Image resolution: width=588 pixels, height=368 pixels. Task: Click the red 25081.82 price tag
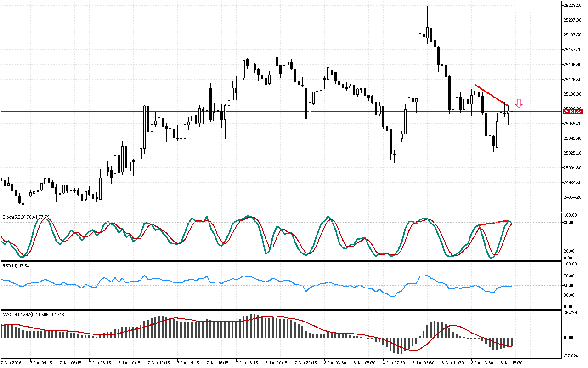[572, 112]
